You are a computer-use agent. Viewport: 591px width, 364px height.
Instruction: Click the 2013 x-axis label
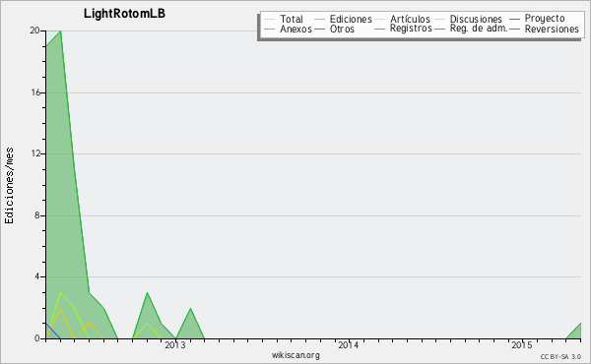pos(175,345)
